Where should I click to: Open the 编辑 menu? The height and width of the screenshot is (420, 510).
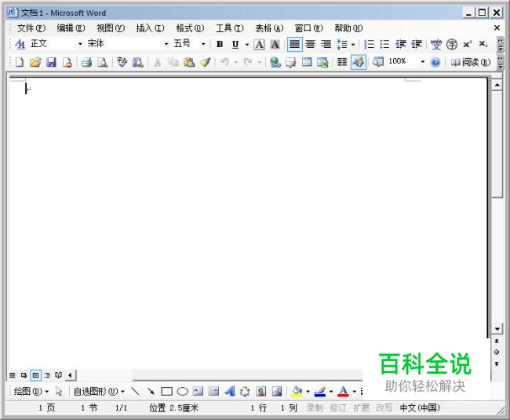pyautogui.click(x=71, y=28)
